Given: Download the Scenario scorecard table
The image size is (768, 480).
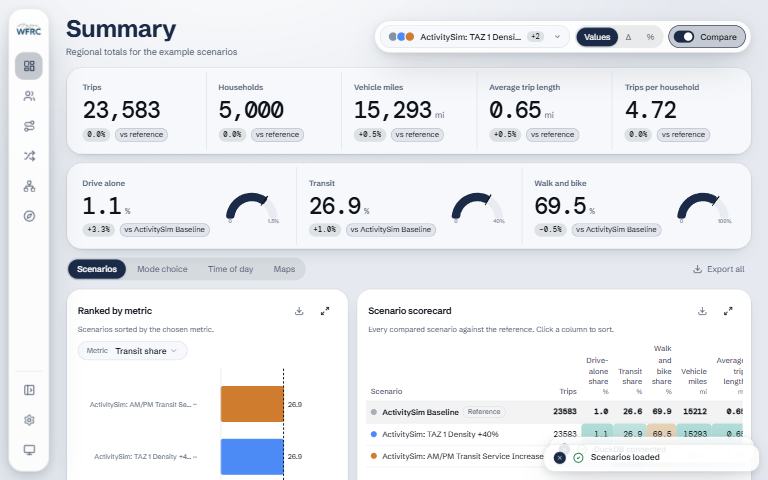Looking at the screenshot, I should coord(702,311).
